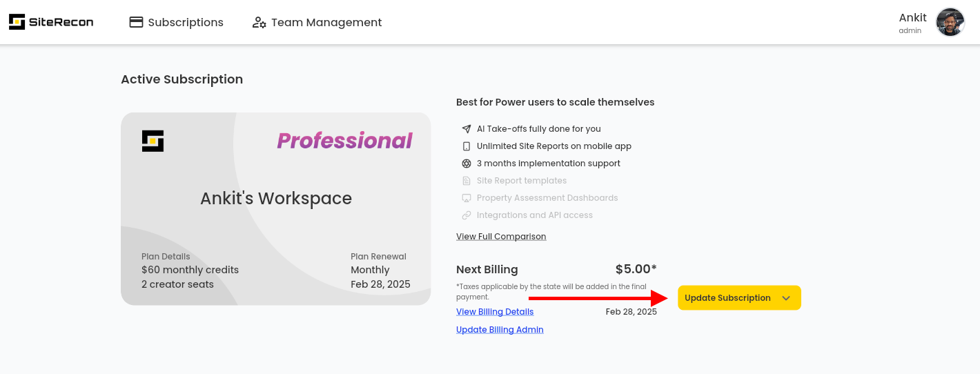Click the Plan Renewal label on the card
The height and width of the screenshot is (374, 980).
click(378, 256)
